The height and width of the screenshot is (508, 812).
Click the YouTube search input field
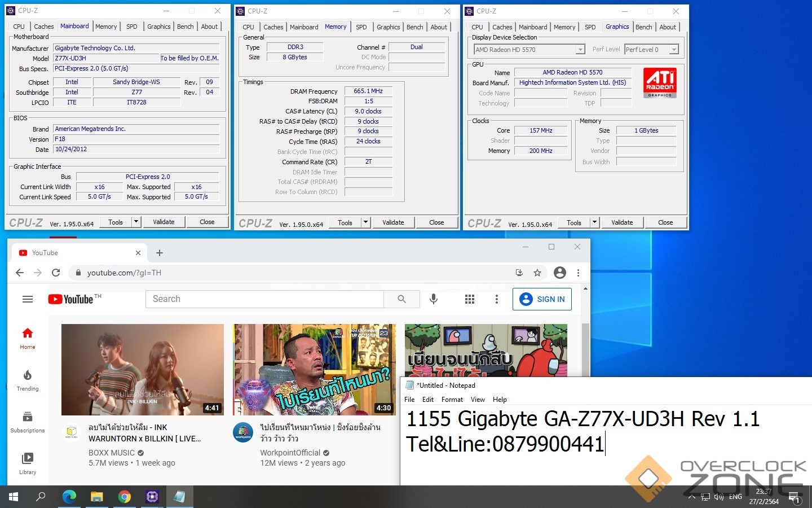pos(265,299)
